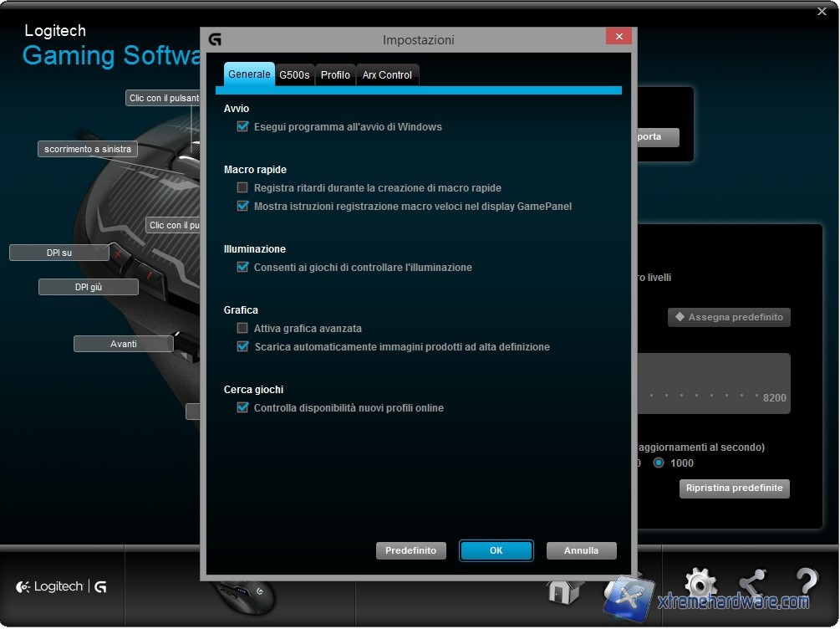Click the Predefinito button

(x=411, y=551)
